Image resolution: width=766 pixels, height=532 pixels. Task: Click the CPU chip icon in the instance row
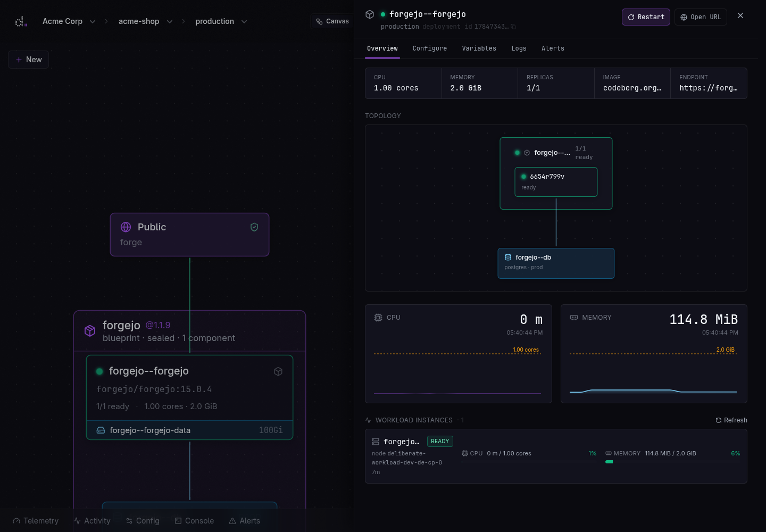click(465, 453)
